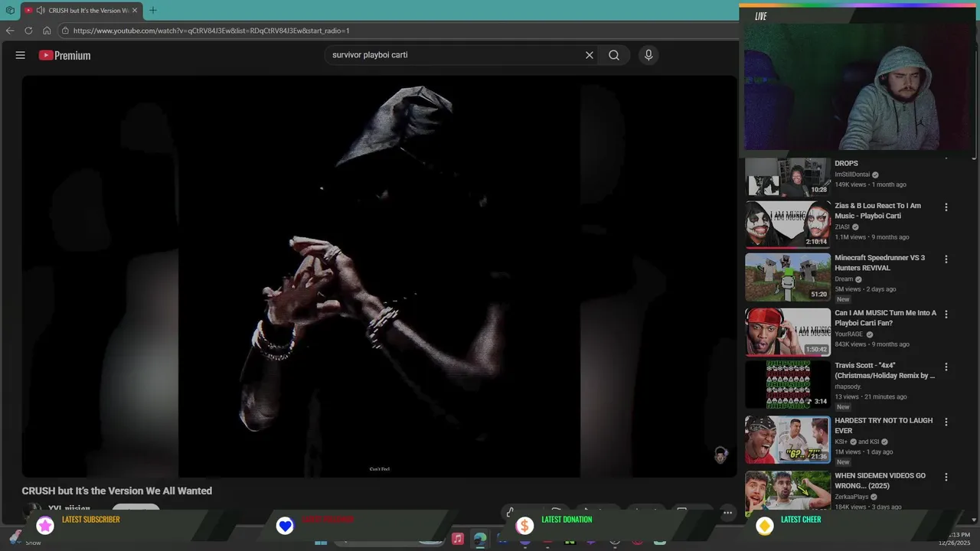
Task: Pause the video by clicking the player
Action: click(x=379, y=275)
